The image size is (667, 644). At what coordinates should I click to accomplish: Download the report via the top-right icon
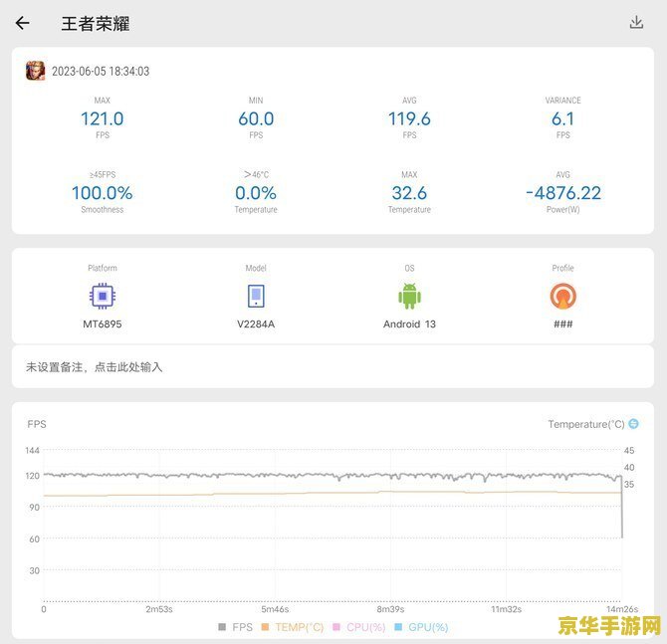(x=636, y=23)
